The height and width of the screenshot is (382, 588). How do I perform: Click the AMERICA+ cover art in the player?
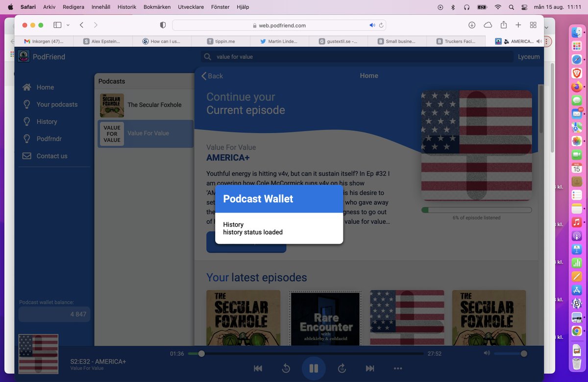coord(38,354)
